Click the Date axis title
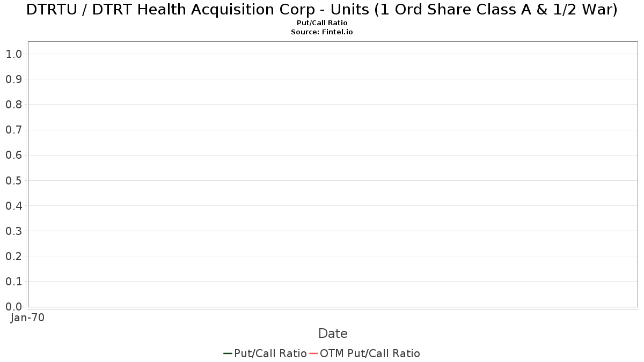Image resolution: width=644 pixels, height=362 pixels. tap(333, 334)
